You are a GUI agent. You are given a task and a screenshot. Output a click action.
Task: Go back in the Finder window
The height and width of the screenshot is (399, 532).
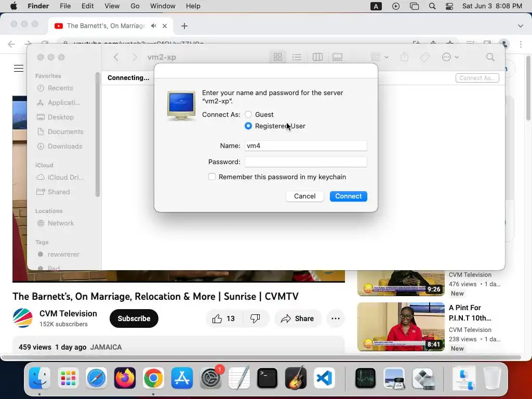point(116,57)
